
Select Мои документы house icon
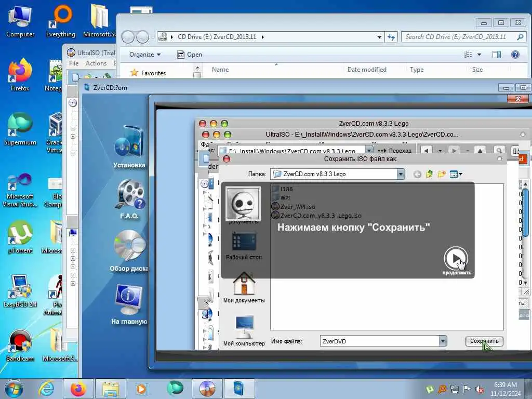244,287
